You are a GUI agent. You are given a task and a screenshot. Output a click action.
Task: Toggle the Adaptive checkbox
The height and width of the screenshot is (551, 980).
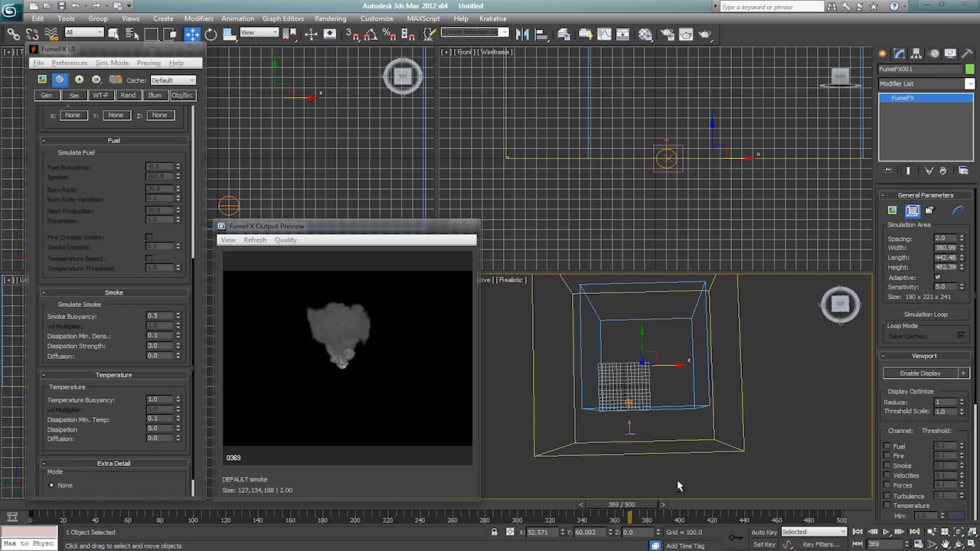938,277
